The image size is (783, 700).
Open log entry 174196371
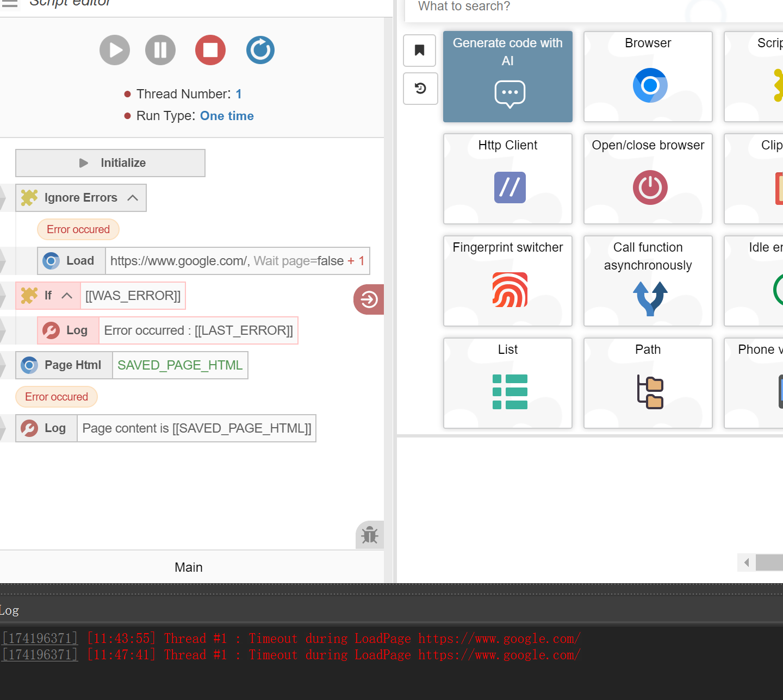coord(40,638)
